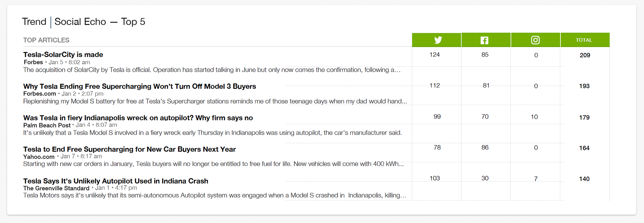Viewport: 644px width, 223px height.
Task: Click the TOTAL column header
Action: 584,40
